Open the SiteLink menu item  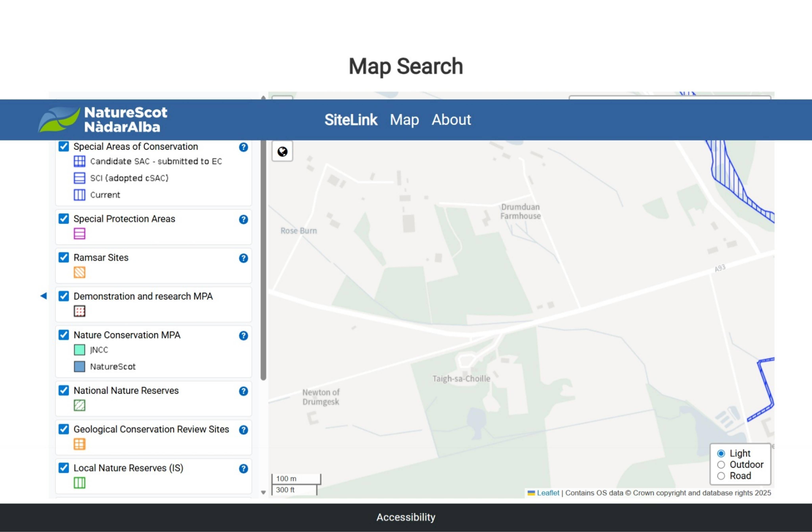(351, 120)
